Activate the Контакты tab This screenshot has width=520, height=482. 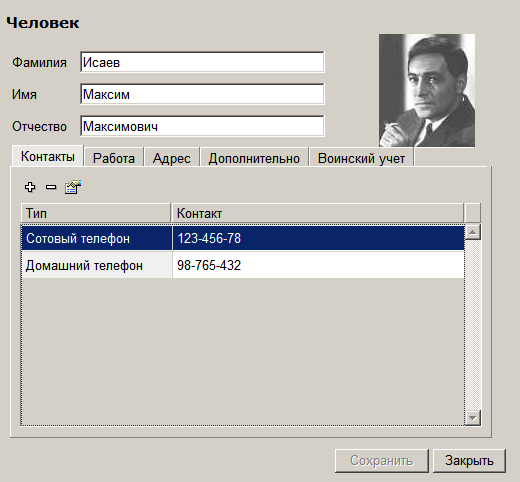click(x=48, y=156)
